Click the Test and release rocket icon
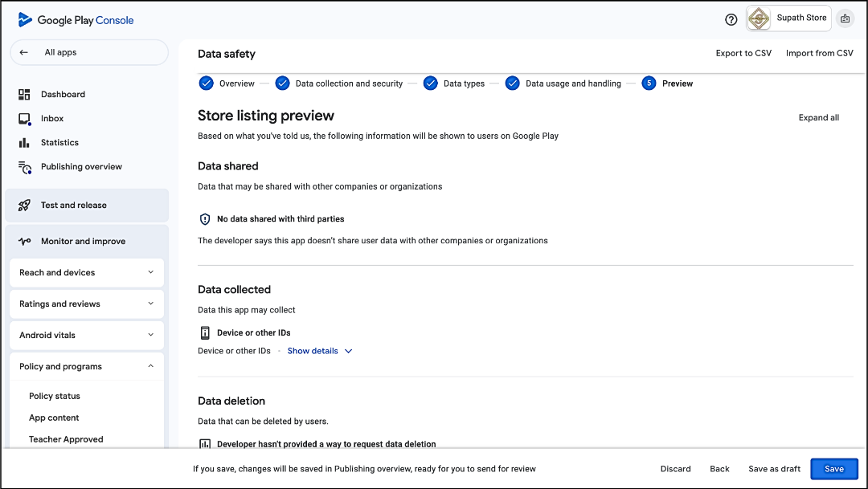The width and height of the screenshot is (868, 489). point(24,206)
